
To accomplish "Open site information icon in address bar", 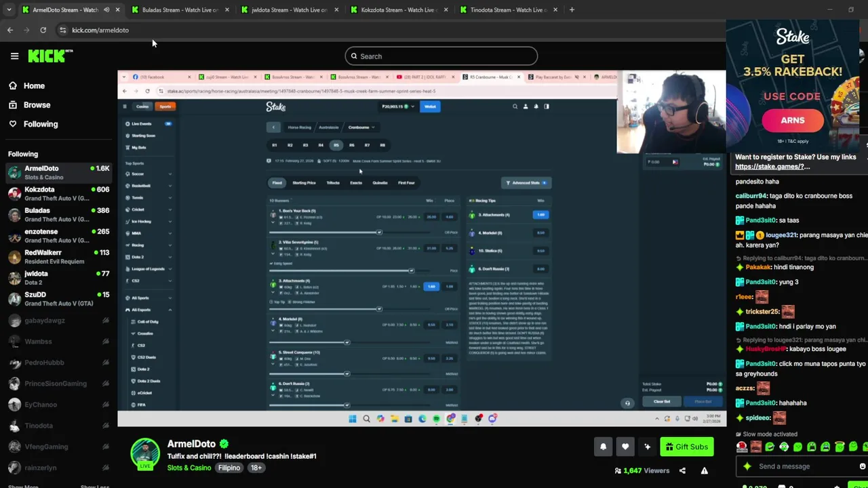I will 62,30.
